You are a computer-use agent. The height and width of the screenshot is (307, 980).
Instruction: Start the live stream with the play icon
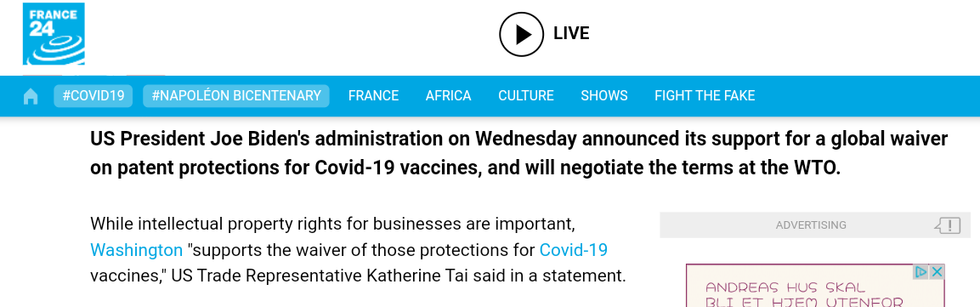521,34
